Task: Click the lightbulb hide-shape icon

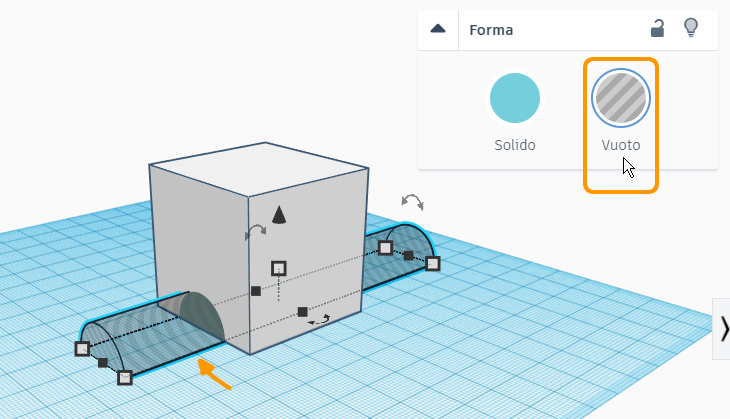Action: (x=691, y=28)
